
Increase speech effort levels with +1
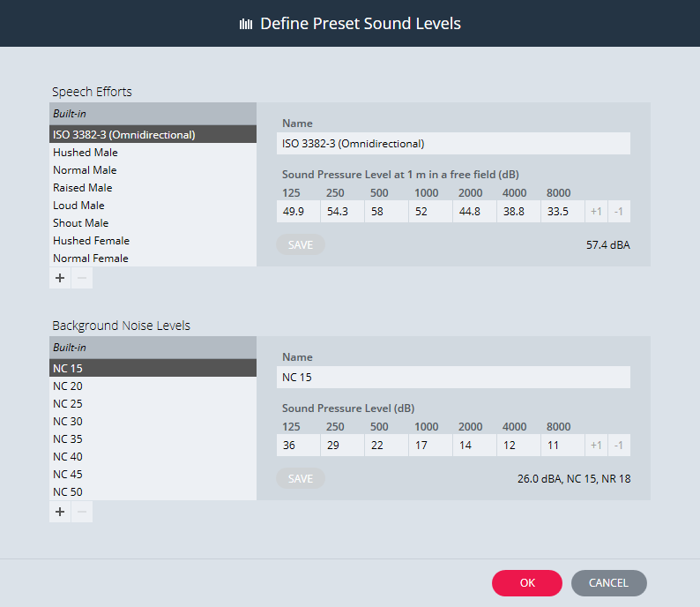tap(596, 211)
